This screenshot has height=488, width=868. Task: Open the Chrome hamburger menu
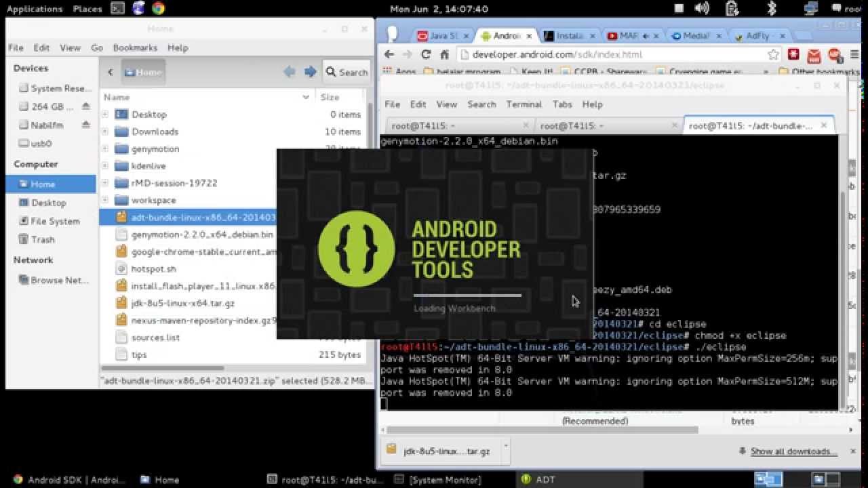click(x=856, y=55)
